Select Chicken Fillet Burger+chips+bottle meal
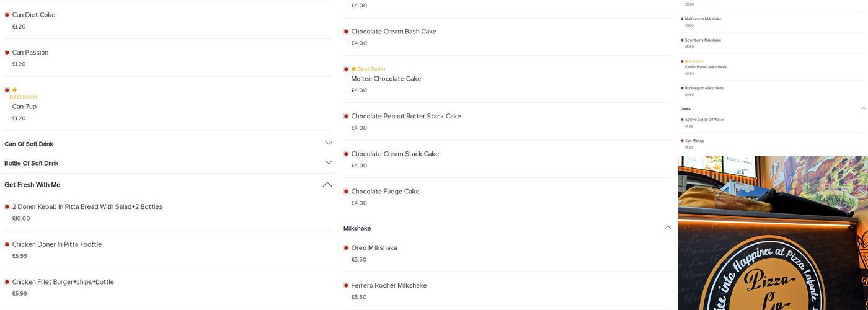868x310 pixels. click(x=63, y=282)
